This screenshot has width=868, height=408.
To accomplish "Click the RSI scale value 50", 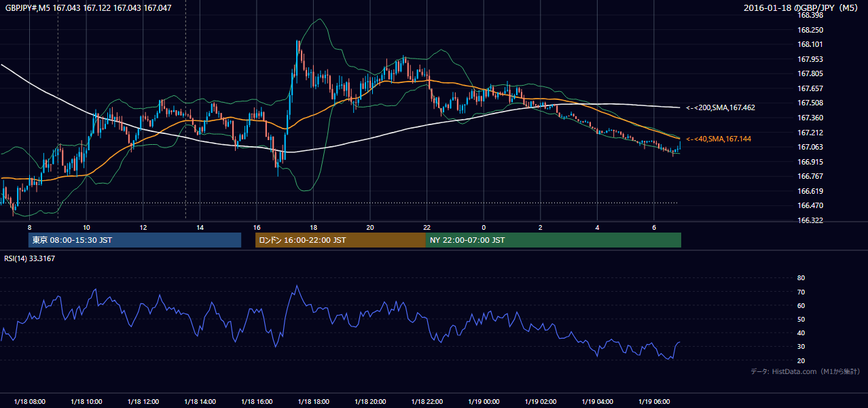I will 801,319.
